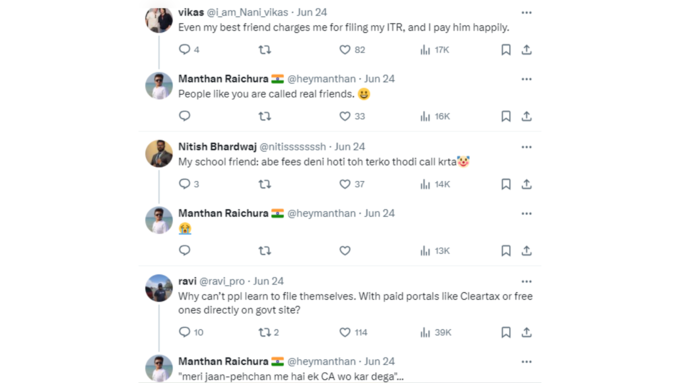The height and width of the screenshot is (383, 680).
Task: Open more options on ravi's tweet
Action: coord(526,282)
